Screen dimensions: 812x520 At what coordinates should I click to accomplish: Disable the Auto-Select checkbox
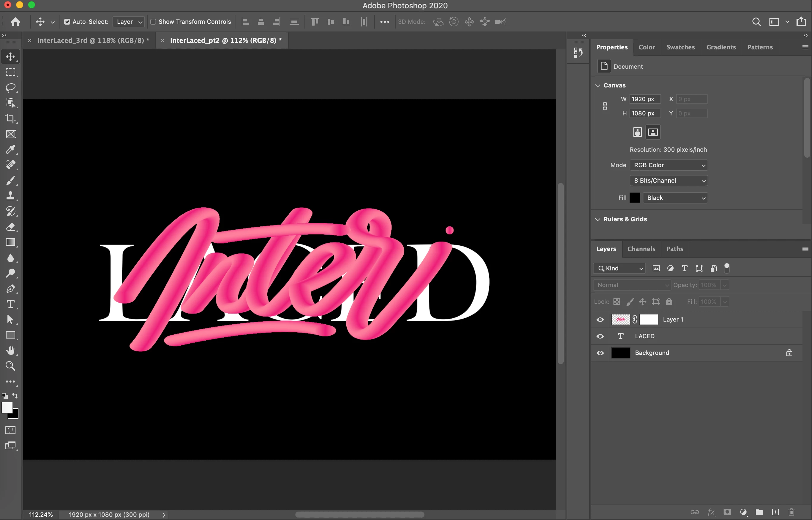(67, 22)
